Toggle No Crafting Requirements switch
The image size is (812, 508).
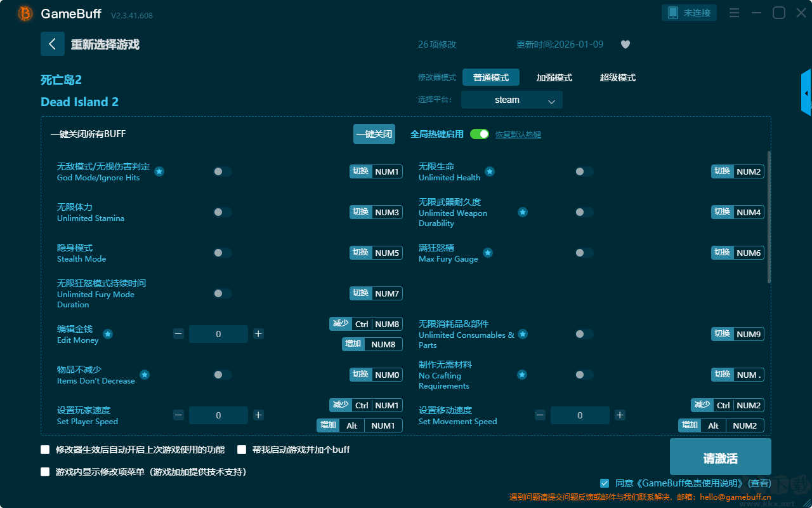coord(584,375)
